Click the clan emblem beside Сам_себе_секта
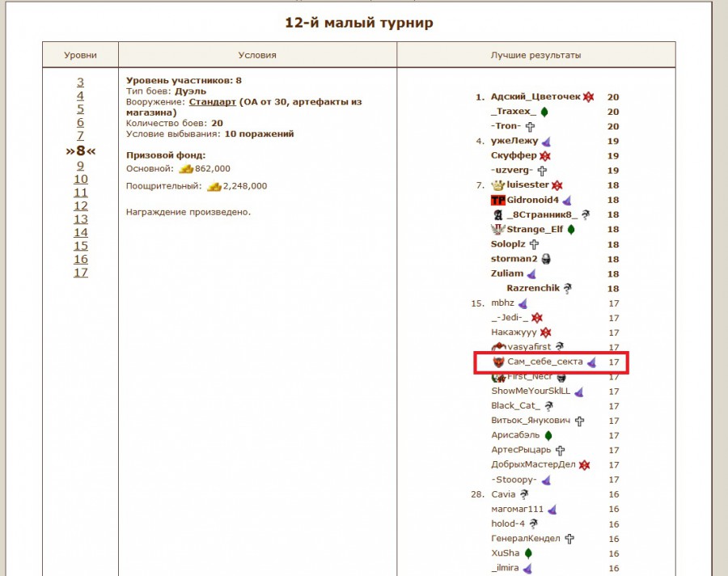This screenshot has height=576, width=728. click(x=498, y=362)
